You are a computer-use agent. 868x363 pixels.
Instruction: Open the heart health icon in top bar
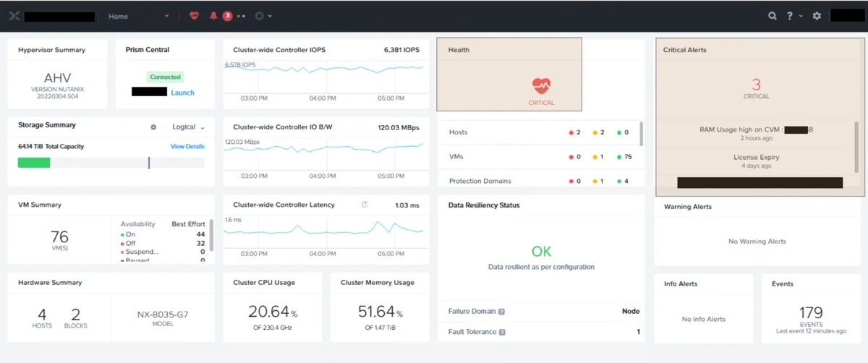[x=194, y=16]
